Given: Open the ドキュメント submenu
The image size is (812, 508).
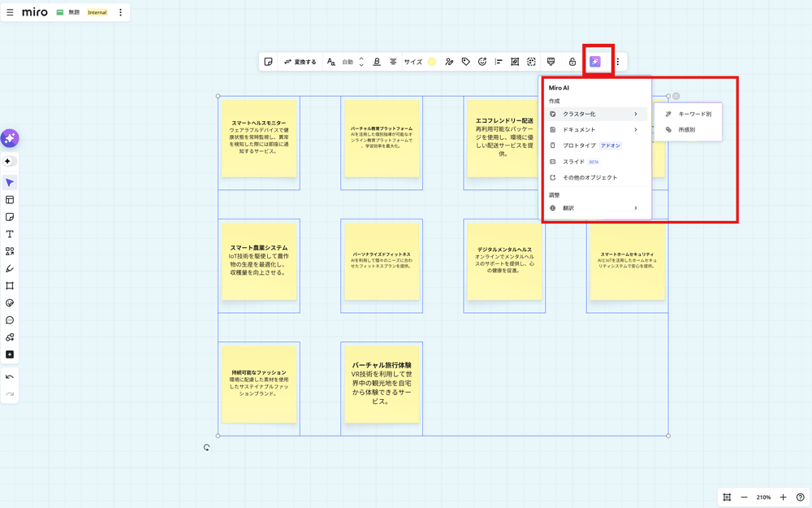Looking at the screenshot, I should coord(594,130).
